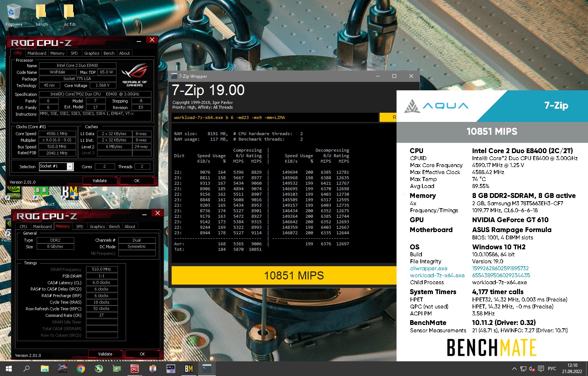Screen dimensions: 588x376
Task: Click the 10851 MIPS yellow result bar
Action: tap(284, 275)
